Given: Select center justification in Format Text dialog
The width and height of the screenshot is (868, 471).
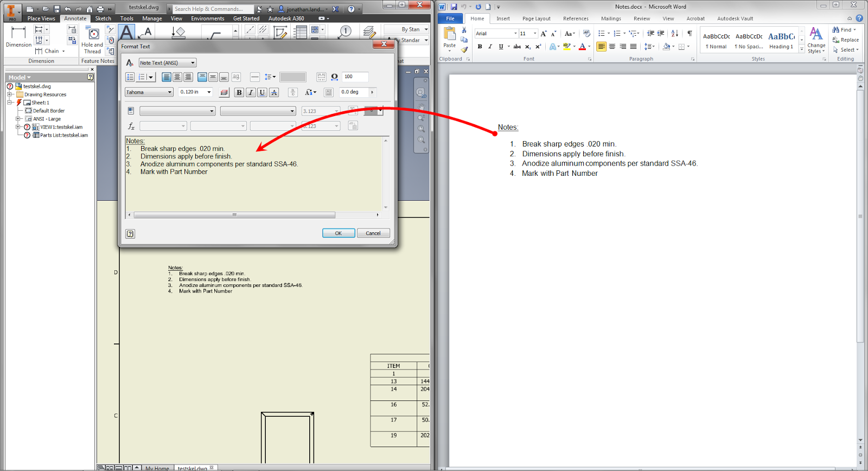Looking at the screenshot, I should pos(177,77).
